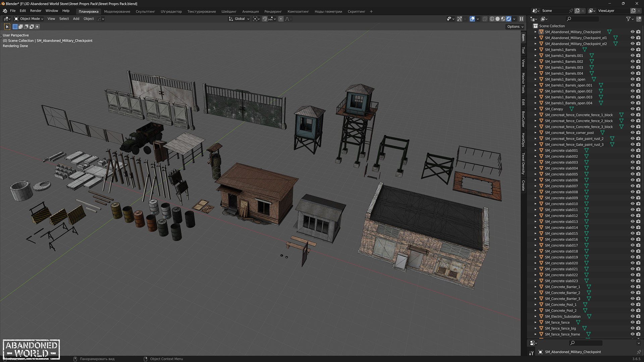
Task: Click camera render icon of SM_Canopy
Action: [x=638, y=109]
